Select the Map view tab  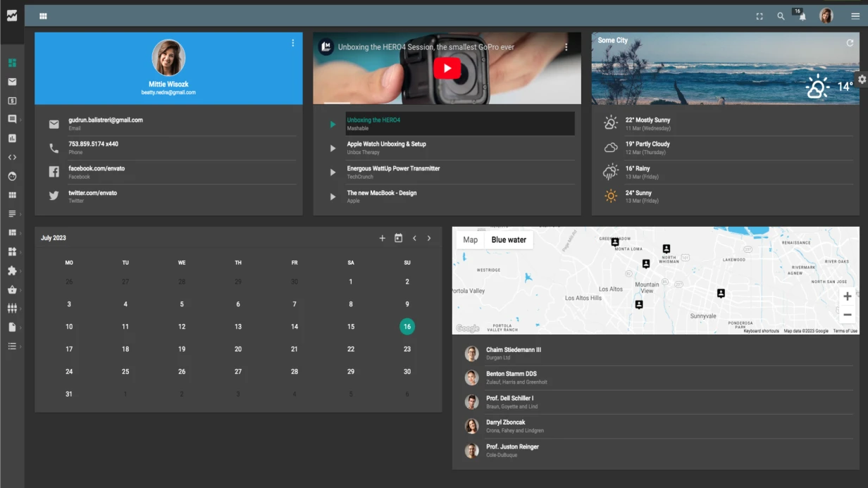[470, 240]
